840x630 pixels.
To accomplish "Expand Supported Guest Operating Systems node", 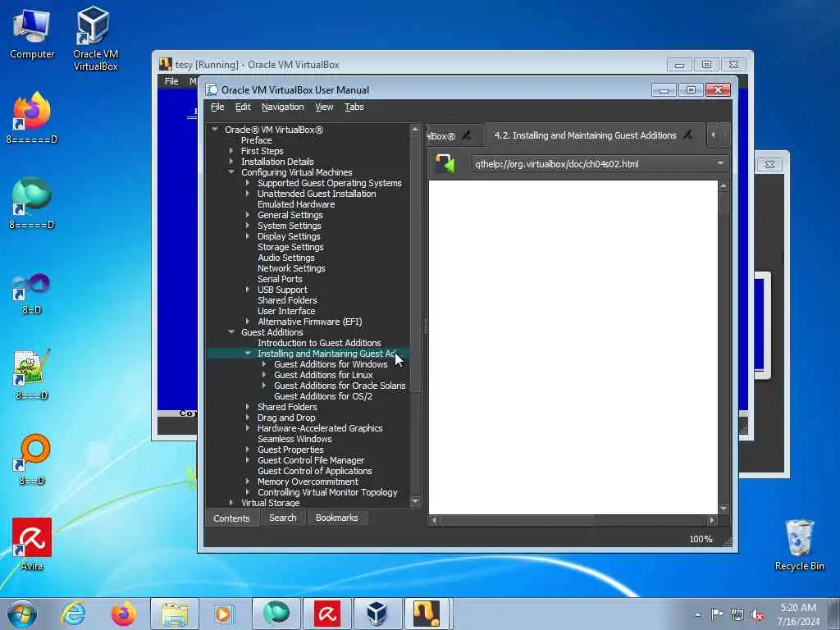I will tap(248, 183).
